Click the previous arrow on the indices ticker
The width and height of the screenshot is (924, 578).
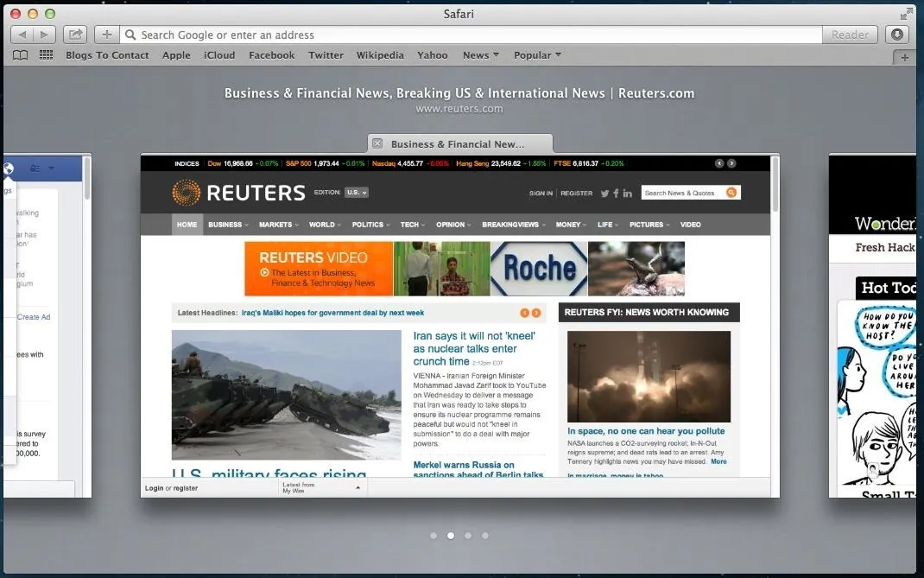(719, 163)
